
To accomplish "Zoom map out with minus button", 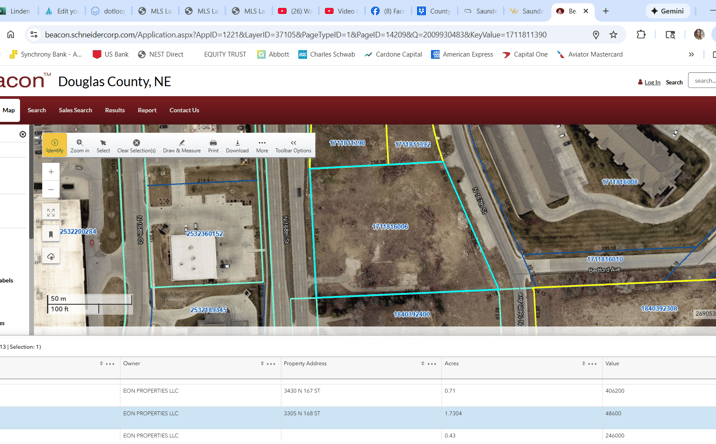I will [x=51, y=189].
